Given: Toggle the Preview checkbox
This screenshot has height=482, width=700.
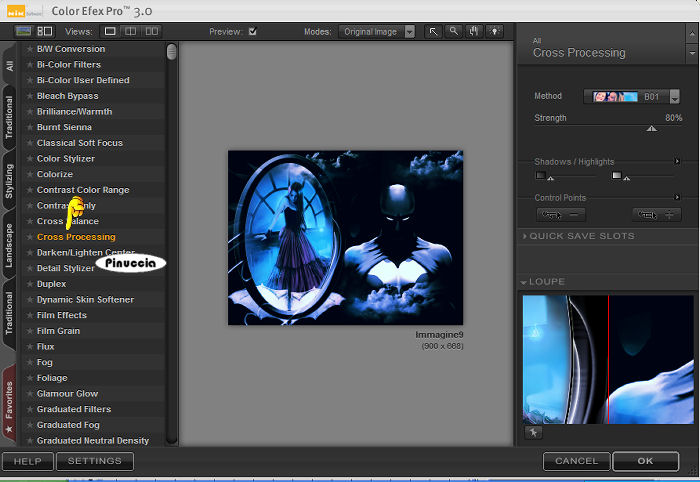Looking at the screenshot, I should [x=252, y=32].
